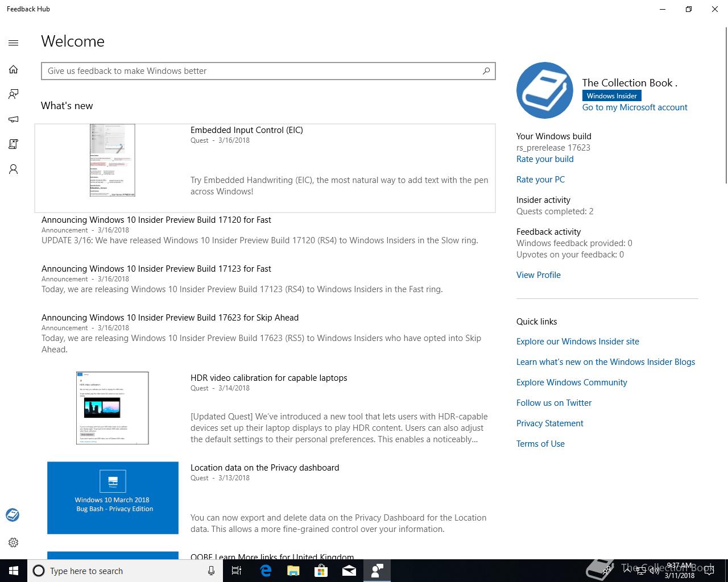
Task: Click Follow us on Twitter link
Action: click(554, 403)
